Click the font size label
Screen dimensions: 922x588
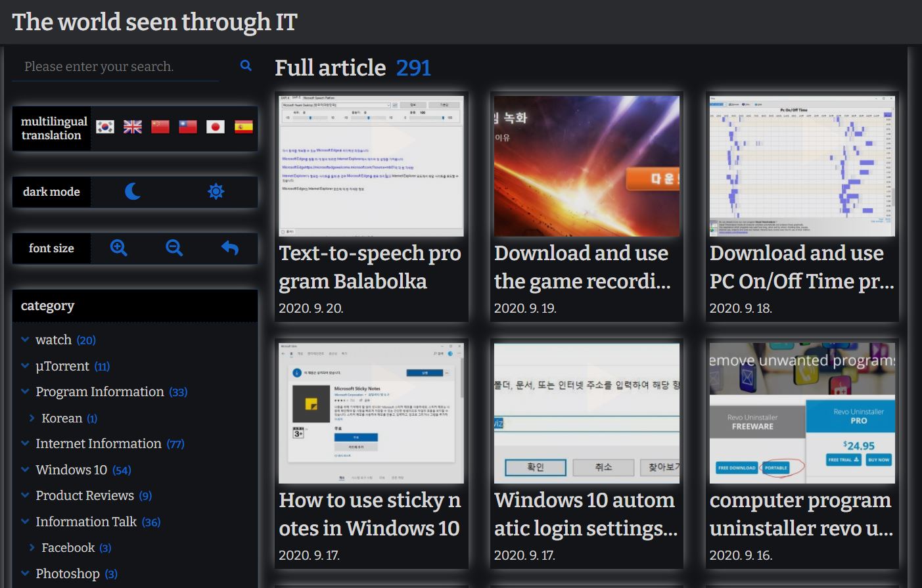click(51, 248)
